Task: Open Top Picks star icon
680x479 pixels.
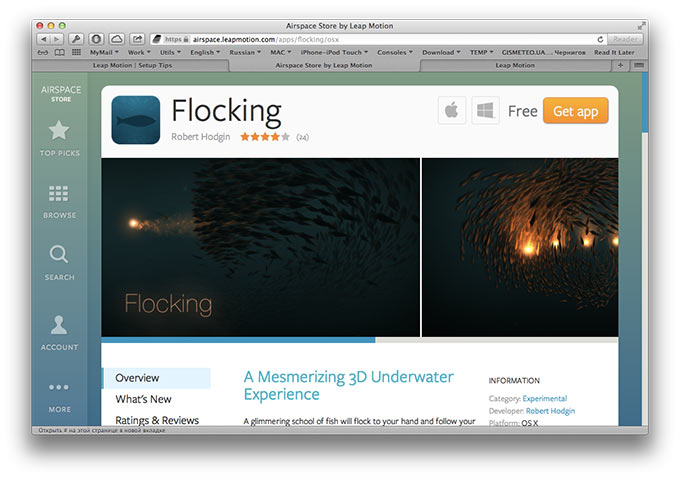Action: tap(59, 130)
